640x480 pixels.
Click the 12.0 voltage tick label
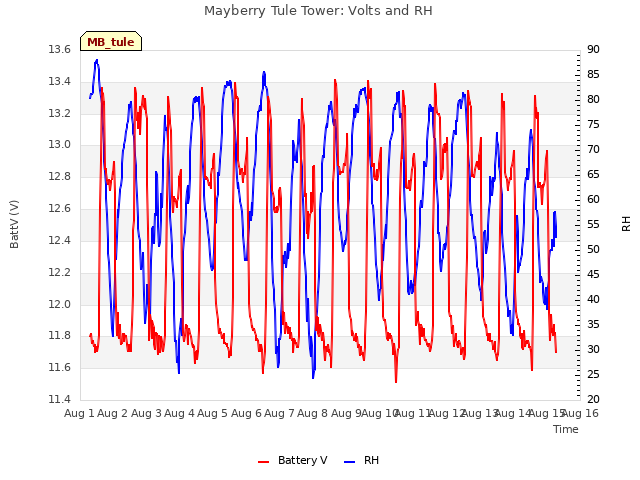(59, 304)
